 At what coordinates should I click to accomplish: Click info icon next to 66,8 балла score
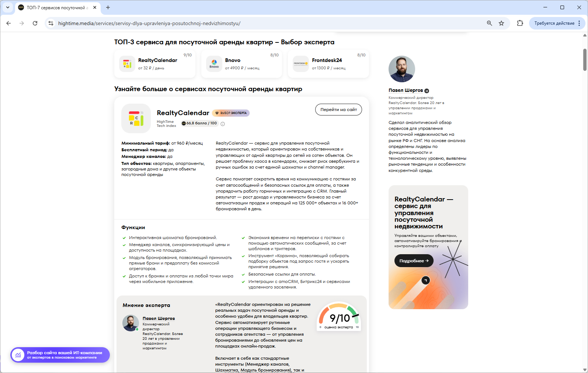pyautogui.click(x=223, y=124)
